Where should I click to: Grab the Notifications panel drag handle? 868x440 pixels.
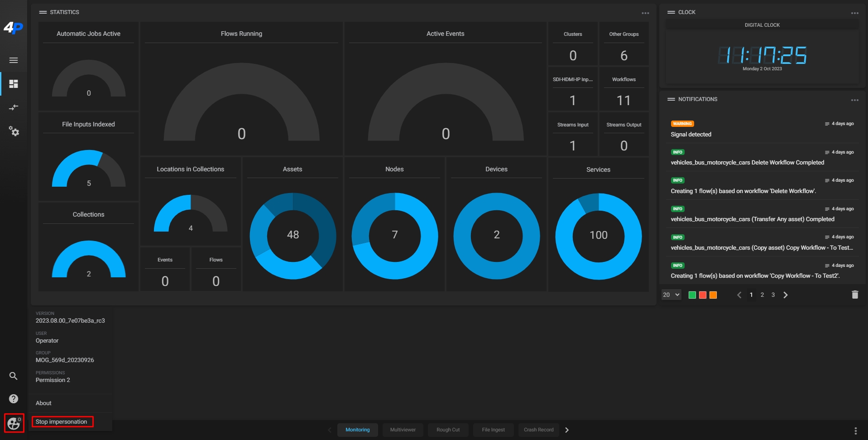click(x=671, y=99)
